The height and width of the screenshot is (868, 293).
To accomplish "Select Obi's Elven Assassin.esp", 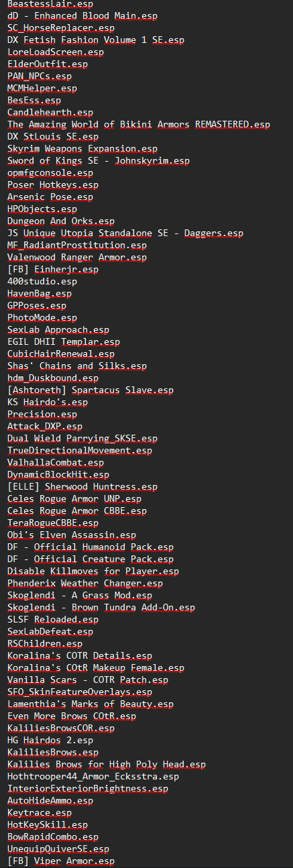I will click(x=72, y=535).
